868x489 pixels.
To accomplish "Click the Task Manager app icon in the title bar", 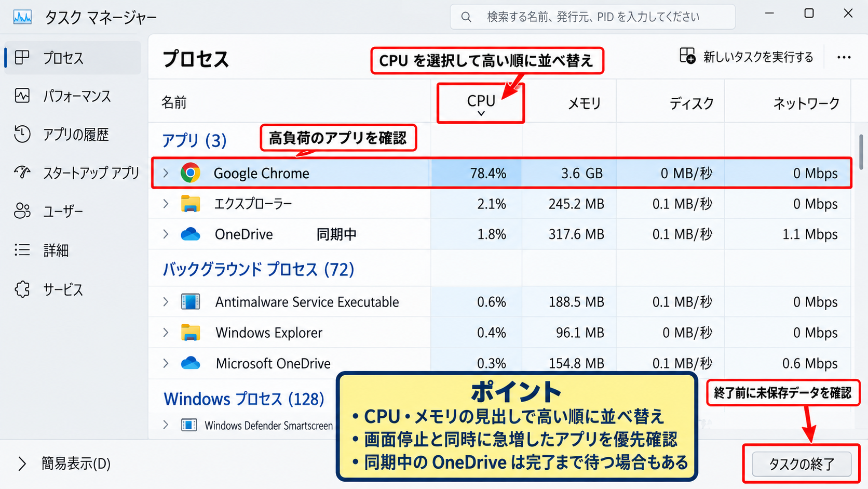I will 22,17.
